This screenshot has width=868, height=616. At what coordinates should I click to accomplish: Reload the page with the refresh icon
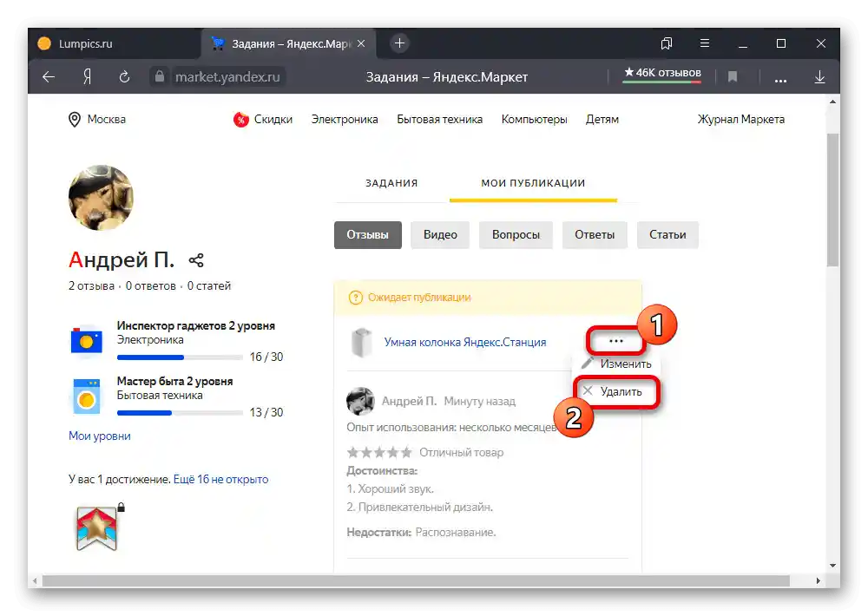coord(124,77)
